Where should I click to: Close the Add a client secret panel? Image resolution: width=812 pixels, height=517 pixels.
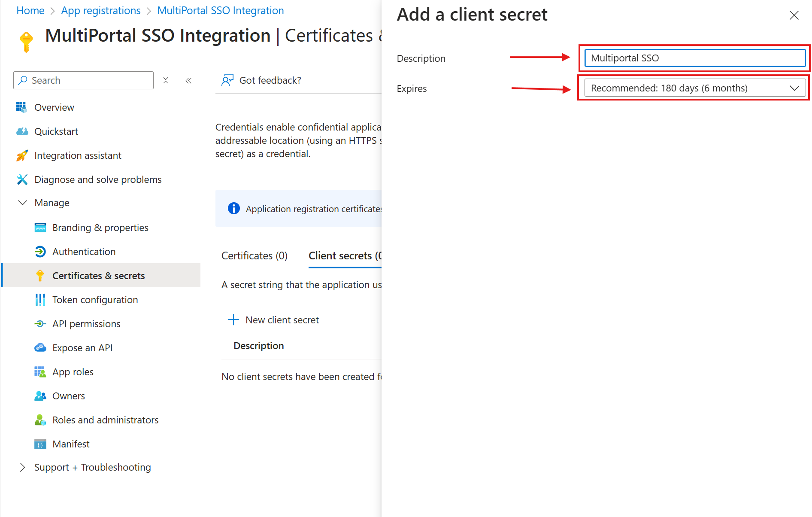794,15
